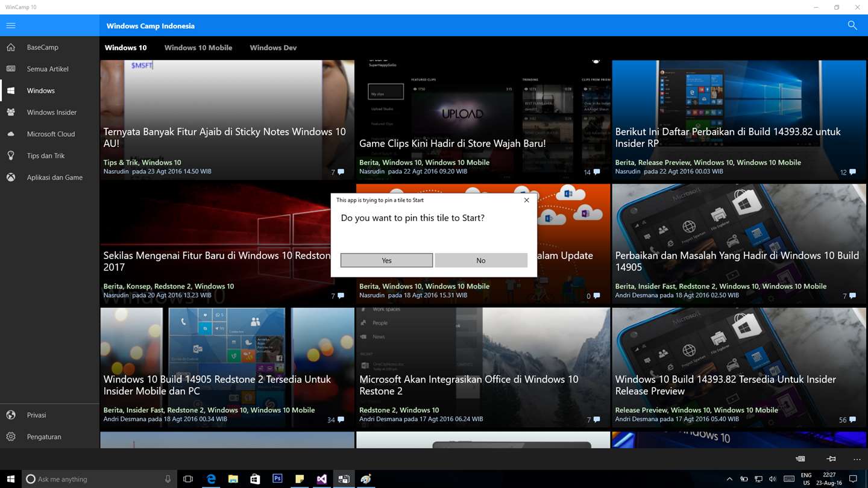
Task: Open the Sekilas Mengenai Fitur Baru article title
Action: 217,261
